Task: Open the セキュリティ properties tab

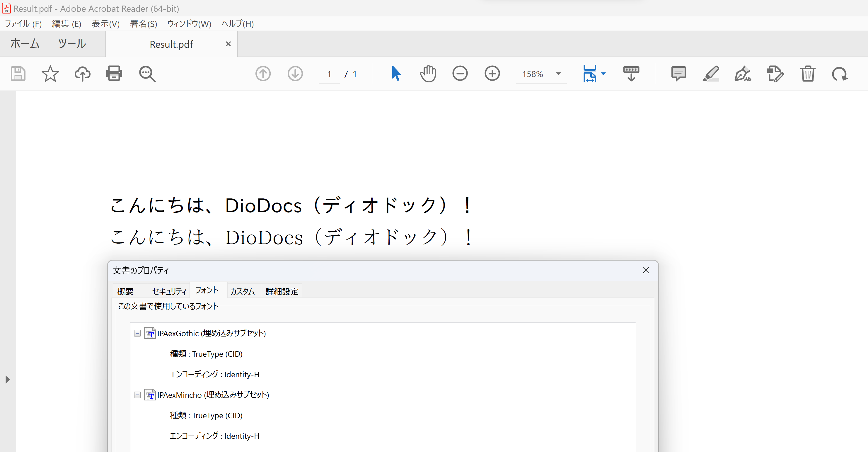Action: pos(169,291)
